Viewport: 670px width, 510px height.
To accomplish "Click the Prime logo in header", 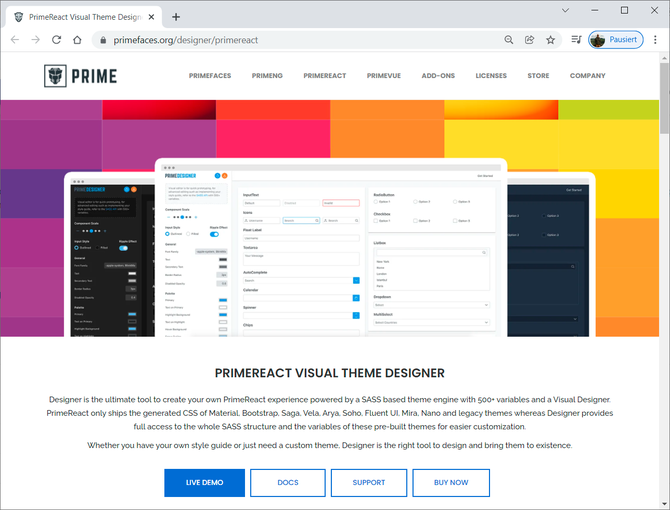I will [80, 76].
